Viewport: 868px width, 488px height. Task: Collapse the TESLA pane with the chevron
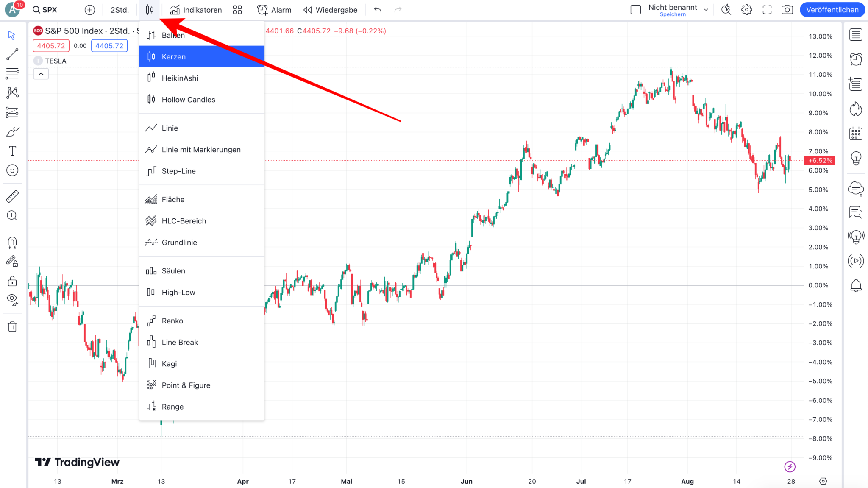(41, 74)
